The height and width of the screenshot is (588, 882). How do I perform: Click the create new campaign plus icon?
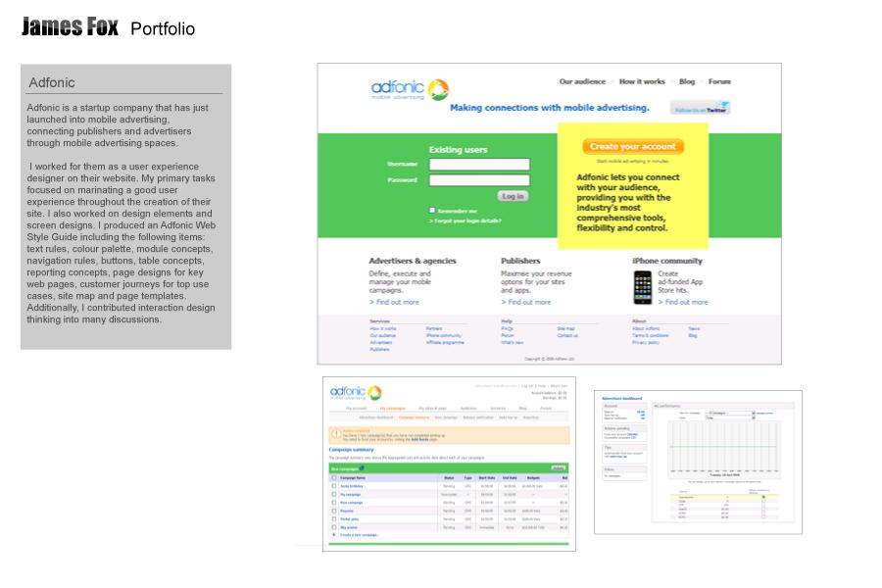coord(334,534)
